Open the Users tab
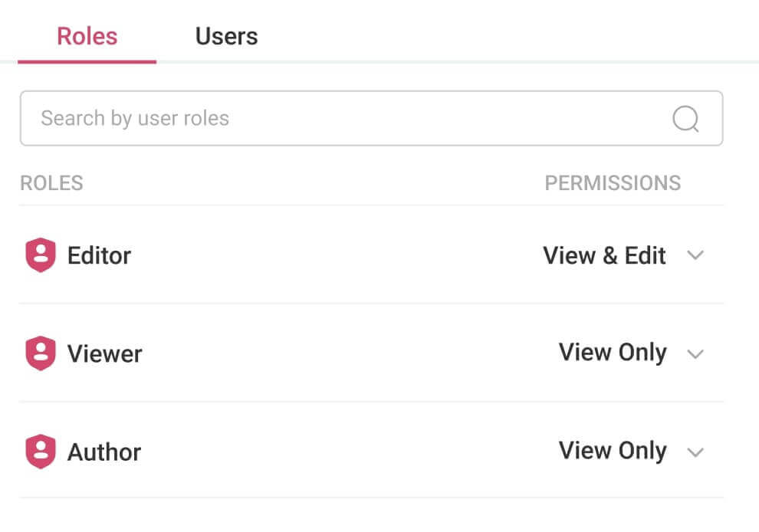This screenshot has height=532, width=759. [x=226, y=36]
